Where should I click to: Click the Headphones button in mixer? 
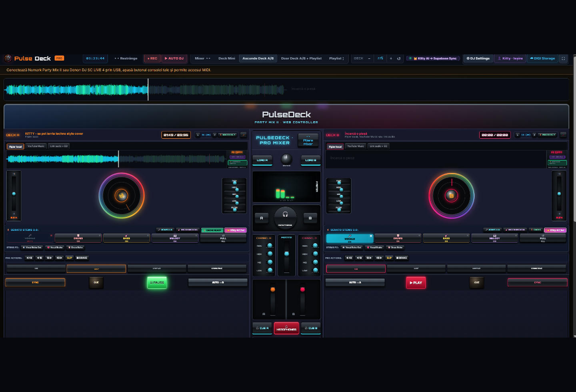click(x=286, y=328)
